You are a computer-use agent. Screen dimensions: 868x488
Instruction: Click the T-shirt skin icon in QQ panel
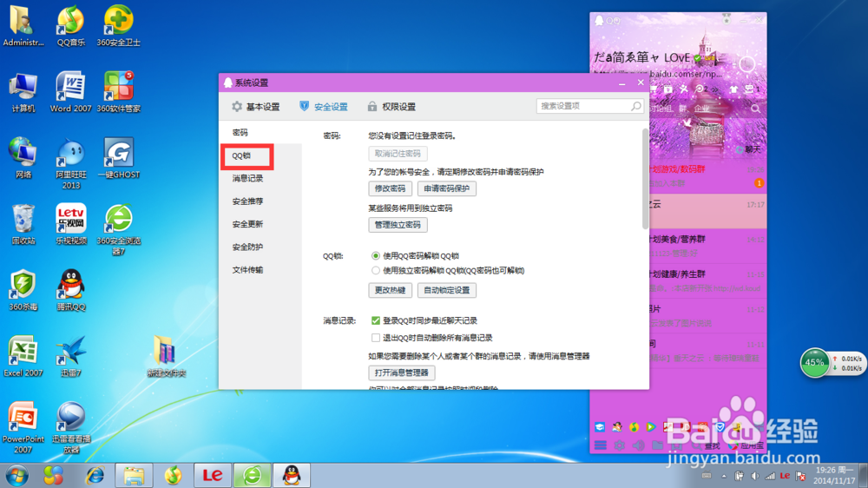[733, 89]
